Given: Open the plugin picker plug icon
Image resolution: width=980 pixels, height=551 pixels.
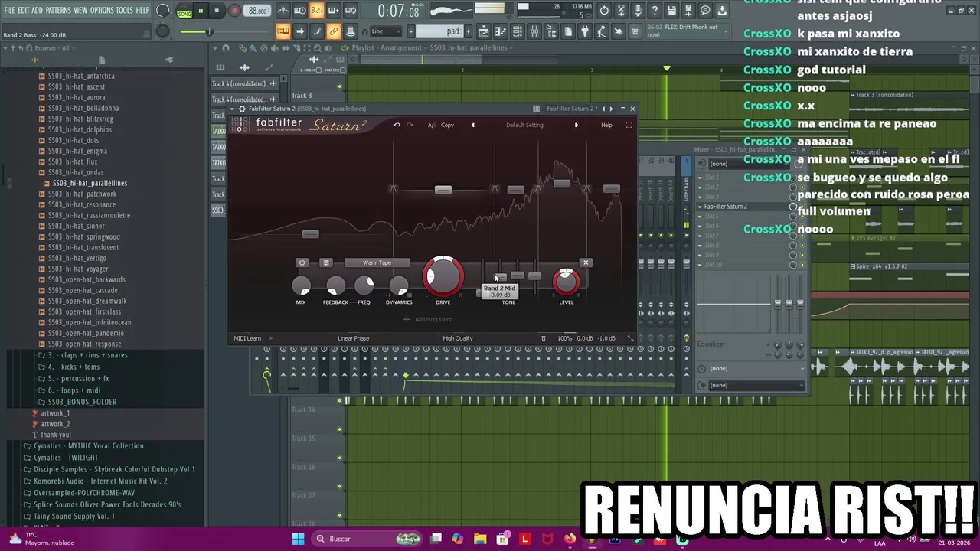Looking at the screenshot, I should coord(585,31).
